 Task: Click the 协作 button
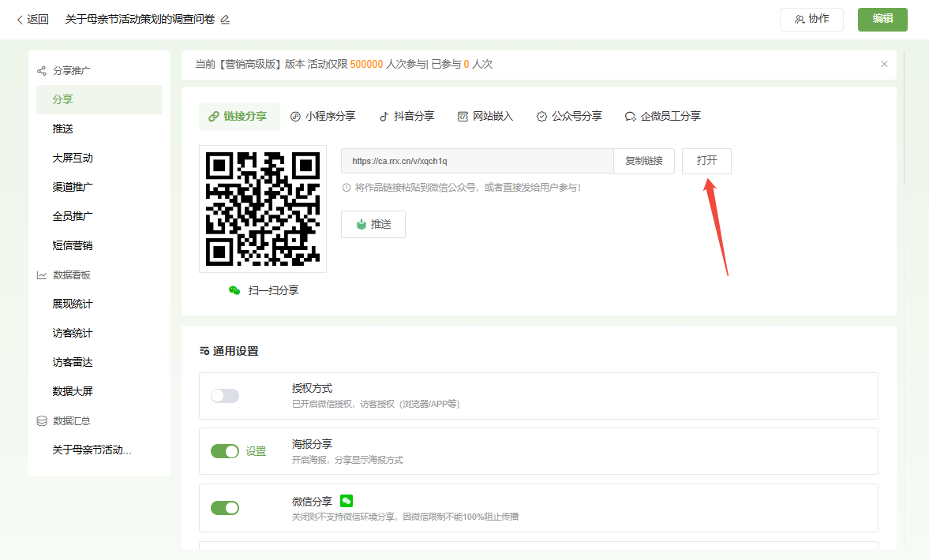[x=811, y=20]
